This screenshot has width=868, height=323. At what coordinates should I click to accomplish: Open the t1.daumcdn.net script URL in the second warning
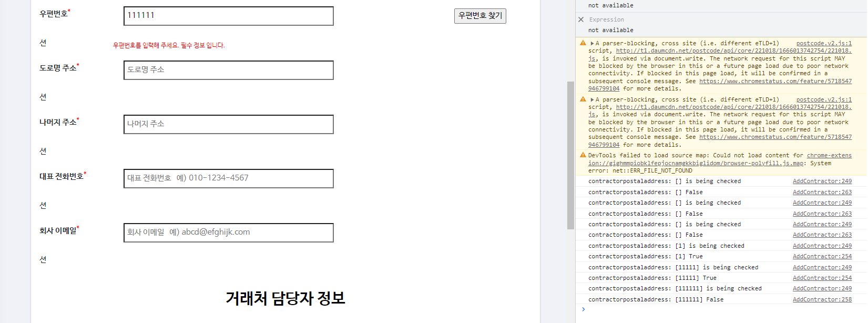(733, 107)
